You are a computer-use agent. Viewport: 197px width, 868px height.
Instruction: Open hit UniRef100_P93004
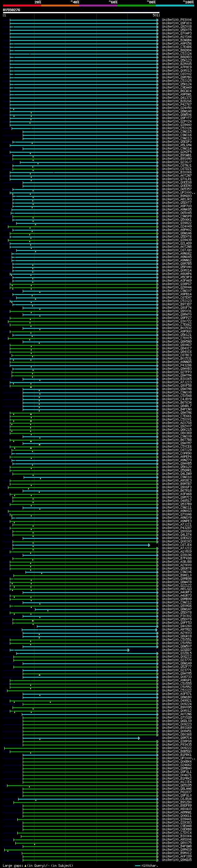[x=177, y=20]
